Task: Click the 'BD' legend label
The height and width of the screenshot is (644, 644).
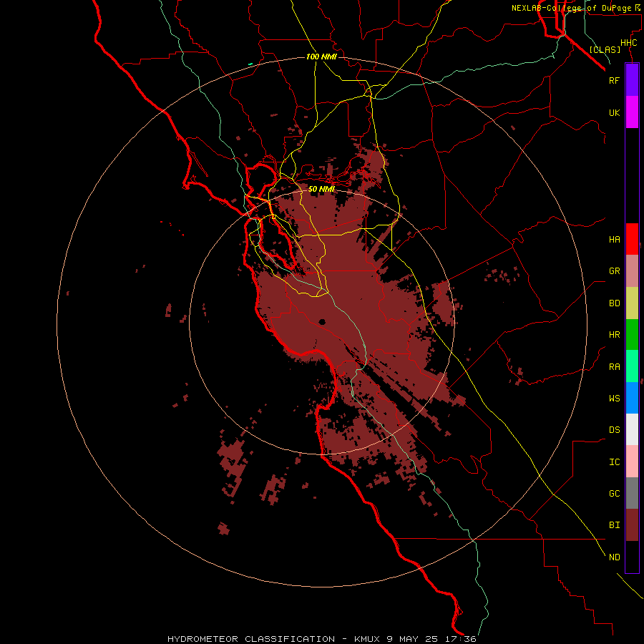Action: [x=614, y=303]
